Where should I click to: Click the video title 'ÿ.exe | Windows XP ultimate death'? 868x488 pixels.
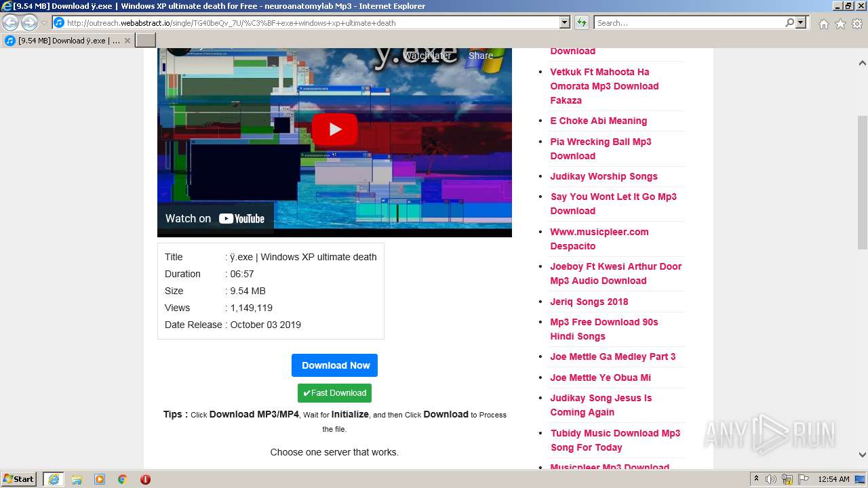pos(303,257)
